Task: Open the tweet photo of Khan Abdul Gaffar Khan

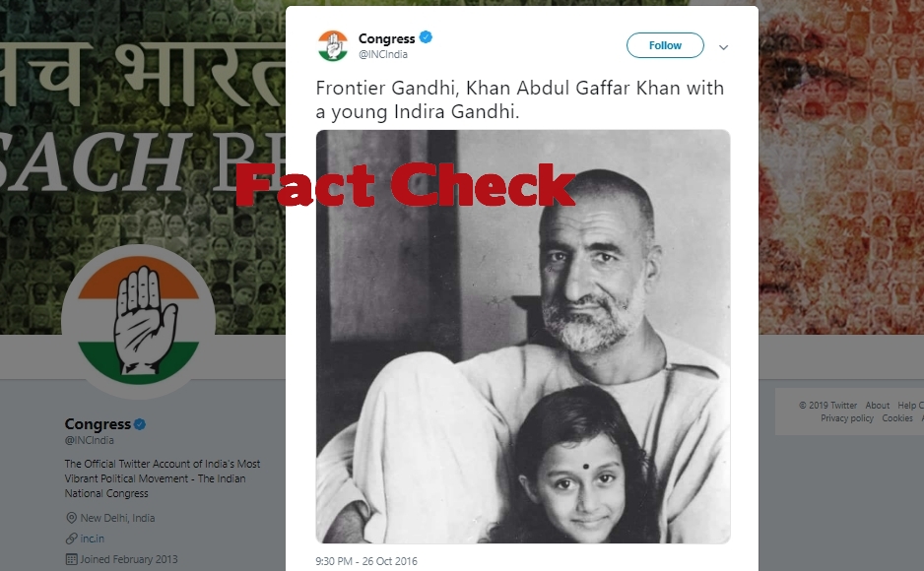Action: click(x=523, y=336)
